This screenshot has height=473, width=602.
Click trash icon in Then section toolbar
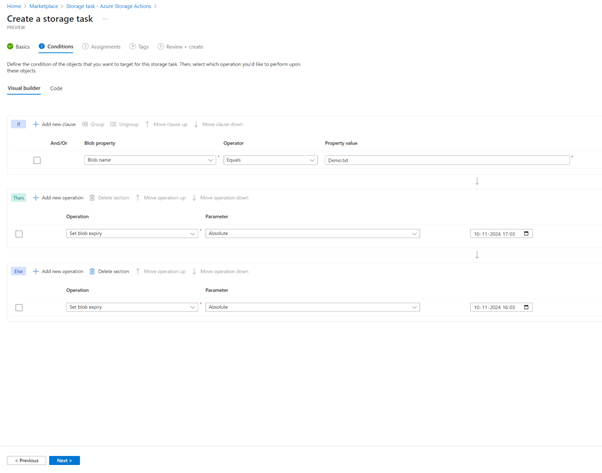click(92, 198)
